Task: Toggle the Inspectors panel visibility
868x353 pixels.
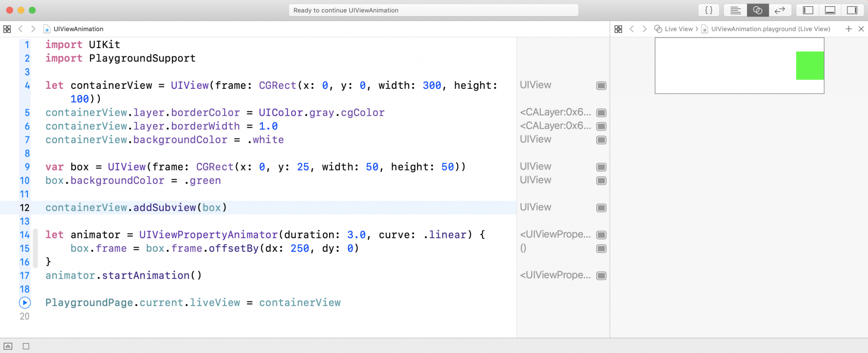Action: 852,10
